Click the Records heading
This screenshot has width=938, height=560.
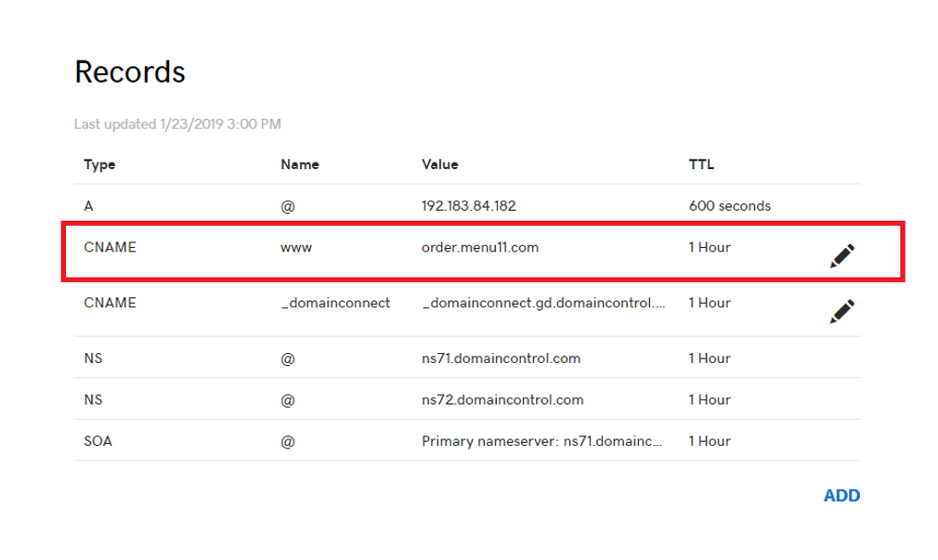click(x=130, y=72)
